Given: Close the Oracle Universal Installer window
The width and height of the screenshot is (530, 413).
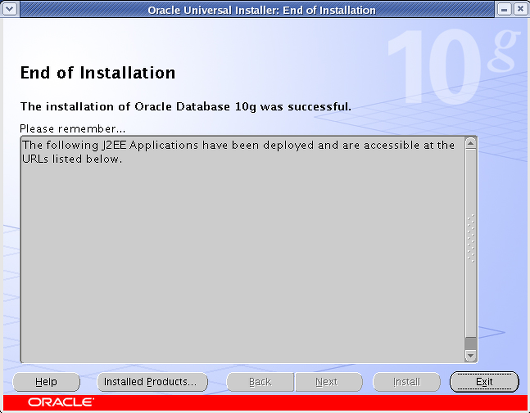Looking at the screenshot, I should pos(520,9).
